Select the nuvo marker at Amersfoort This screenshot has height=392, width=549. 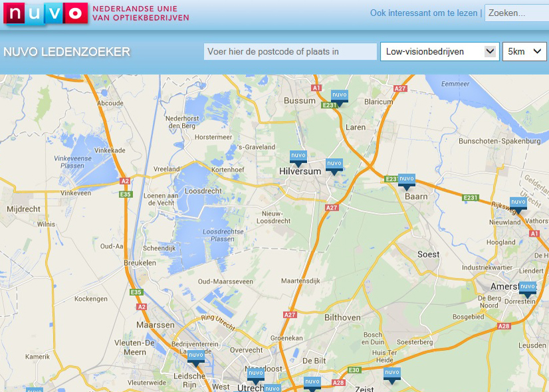528,288
